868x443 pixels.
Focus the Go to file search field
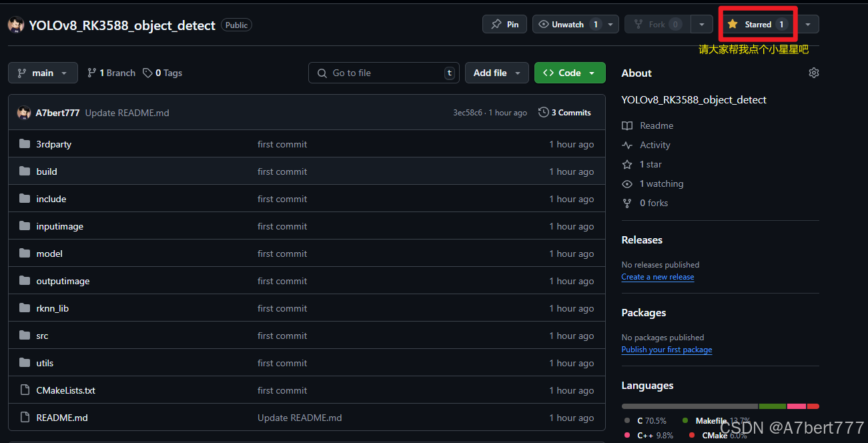tap(384, 73)
